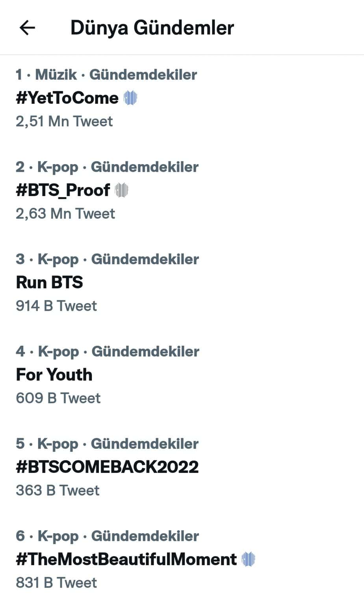Open the For Youth trend
The image size is (364, 610).
pos(54,375)
